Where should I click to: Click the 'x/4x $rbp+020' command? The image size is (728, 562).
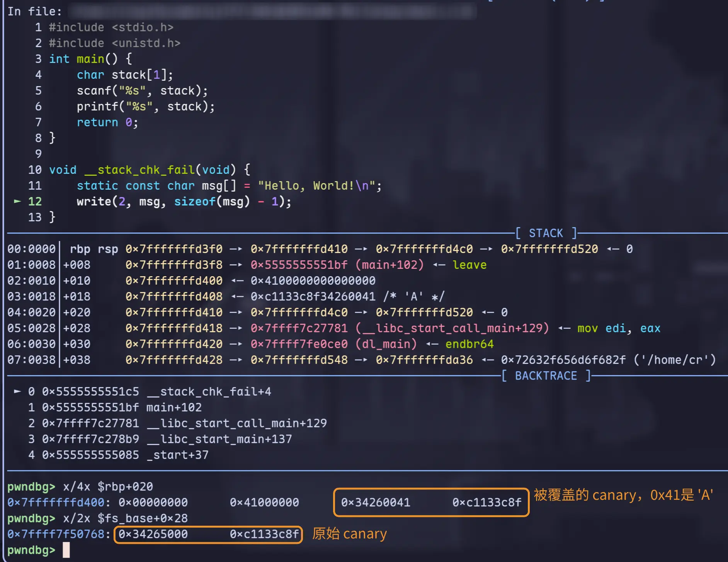pos(108,487)
